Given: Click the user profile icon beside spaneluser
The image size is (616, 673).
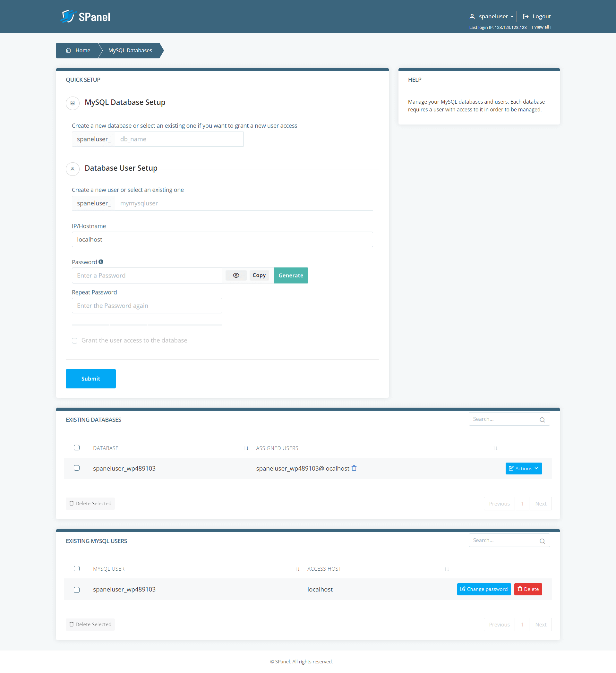Looking at the screenshot, I should click(472, 16).
